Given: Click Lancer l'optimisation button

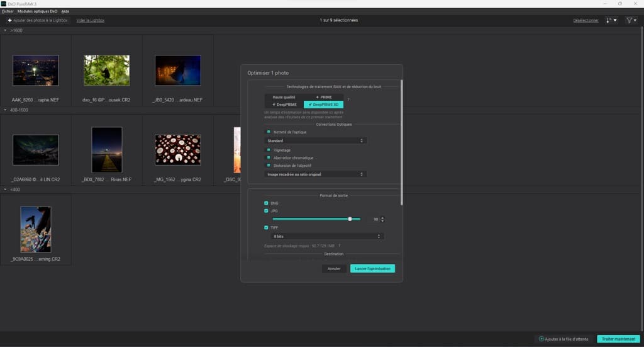Looking at the screenshot, I should pyautogui.click(x=372, y=268).
